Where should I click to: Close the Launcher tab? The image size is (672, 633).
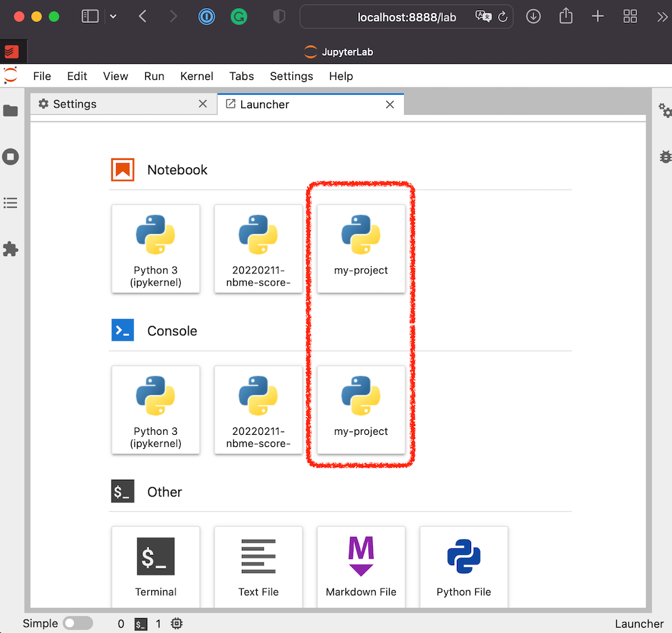coord(390,105)
